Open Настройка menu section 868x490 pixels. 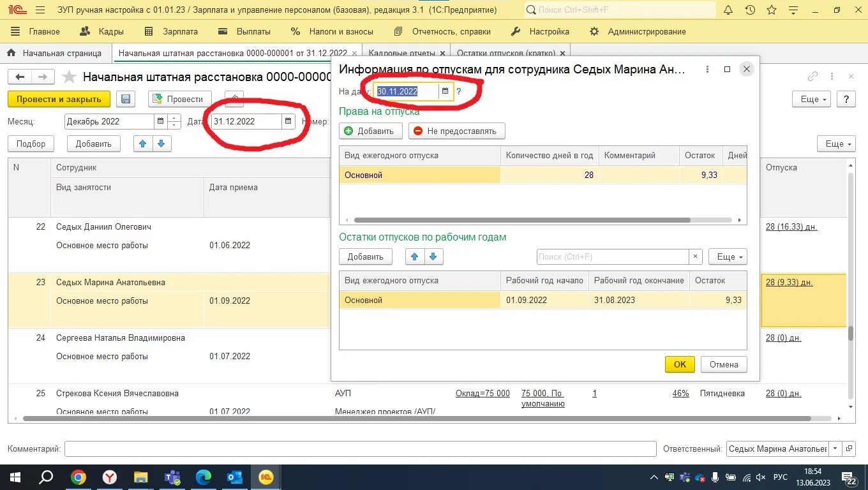pyautogui.click(x=540, y=31)
